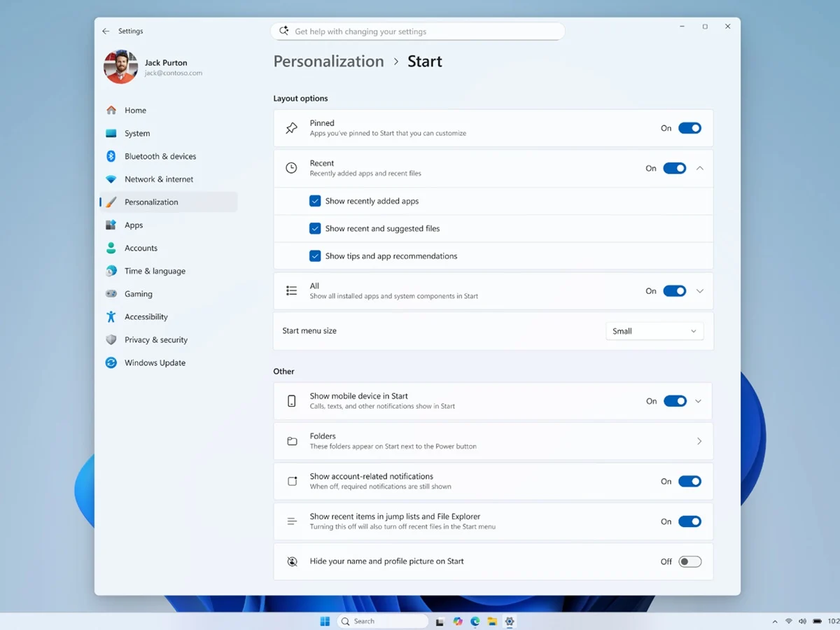The height and width of the screenshot is (630, 840).
Task: Click the hide profile picture icon
Action: tap(292, 561)
